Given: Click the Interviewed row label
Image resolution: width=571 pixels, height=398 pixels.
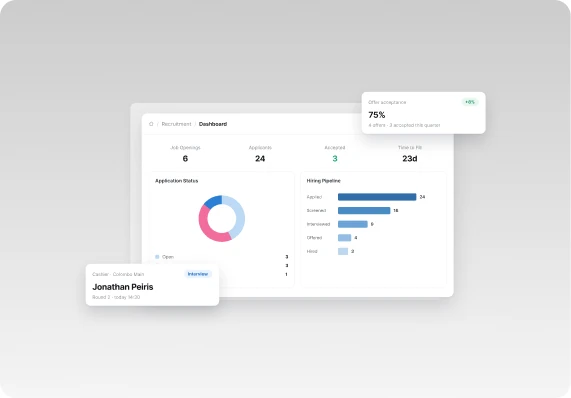Looking at the screenshot, I should click(318, 224).
